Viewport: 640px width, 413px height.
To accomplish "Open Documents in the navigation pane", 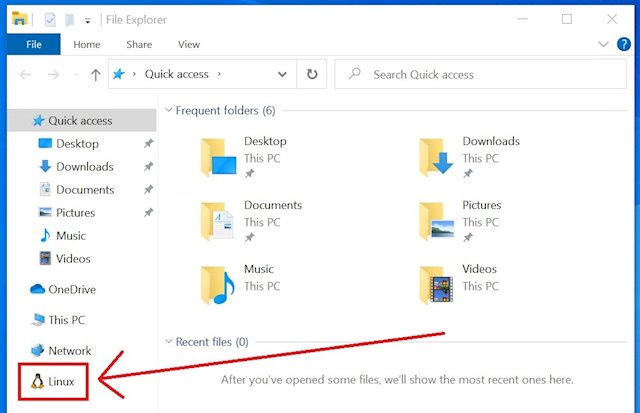I will (x=85, y=190).
